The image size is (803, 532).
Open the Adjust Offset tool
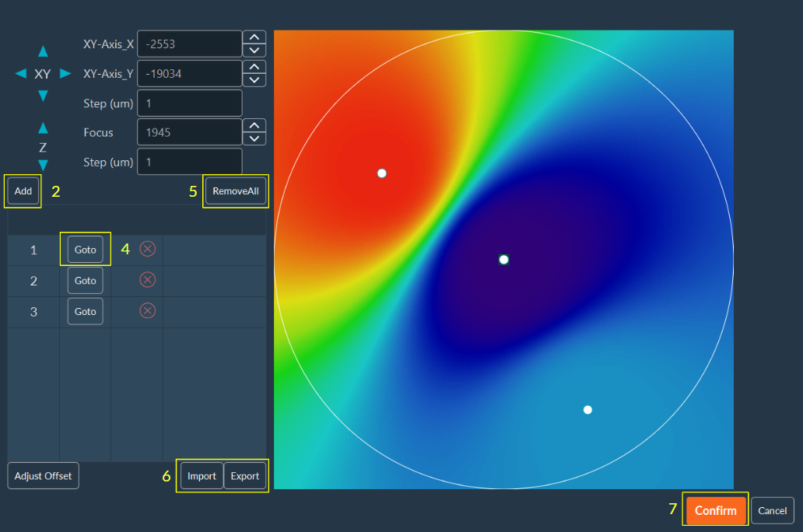pos(42,475)
